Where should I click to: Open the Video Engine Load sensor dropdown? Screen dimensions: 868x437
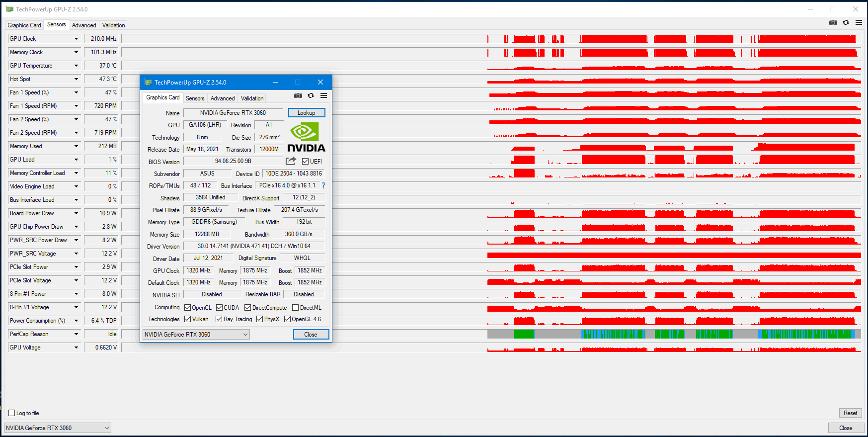76,186
